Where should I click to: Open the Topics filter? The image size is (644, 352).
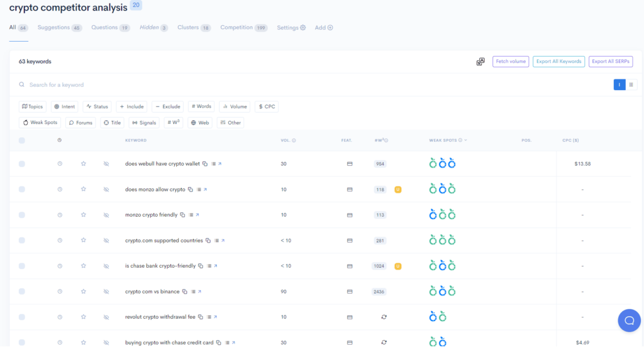33,106
